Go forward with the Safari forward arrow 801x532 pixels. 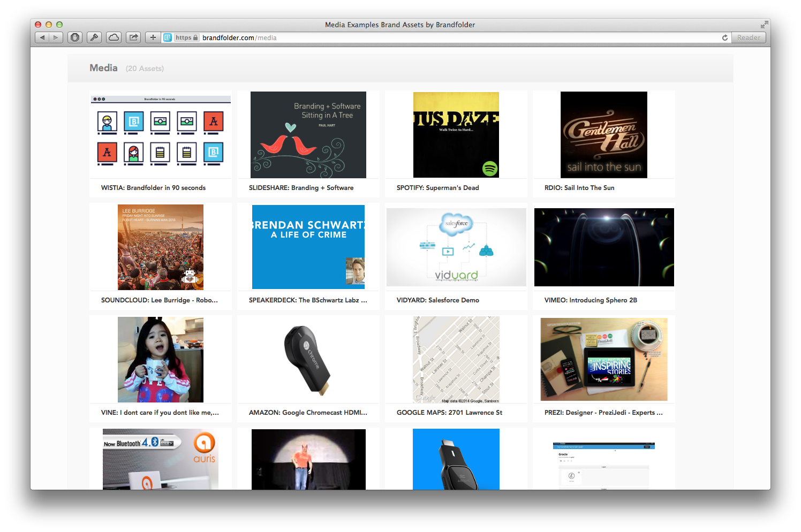pyautogui.click(x=56, y=37)
